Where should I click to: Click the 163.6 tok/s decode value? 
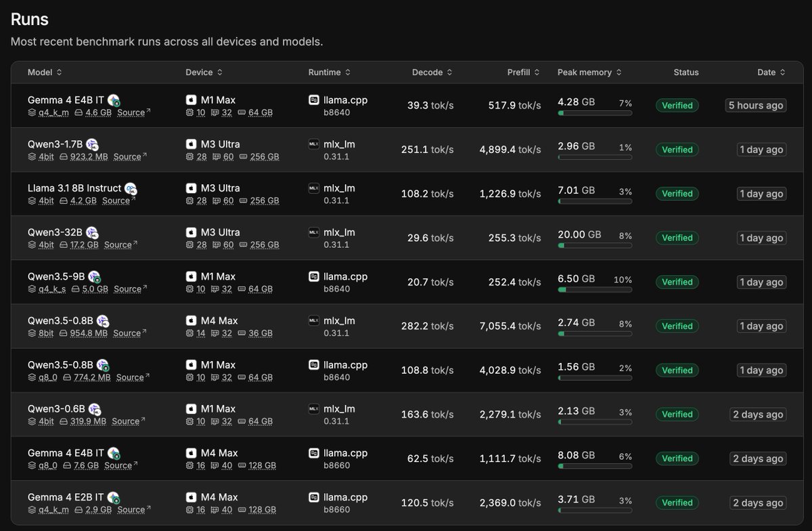(427, 414)
